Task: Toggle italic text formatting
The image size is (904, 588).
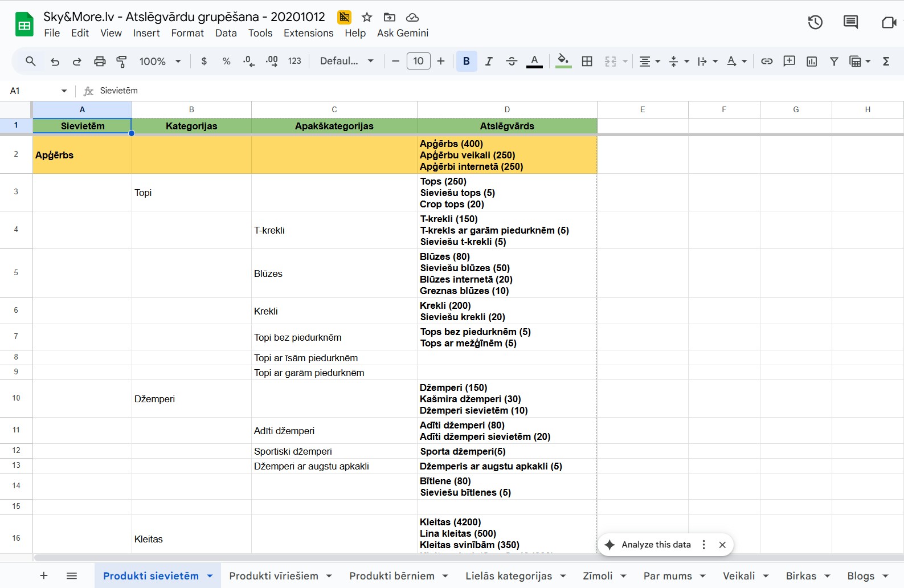Action: pos(489,62)
